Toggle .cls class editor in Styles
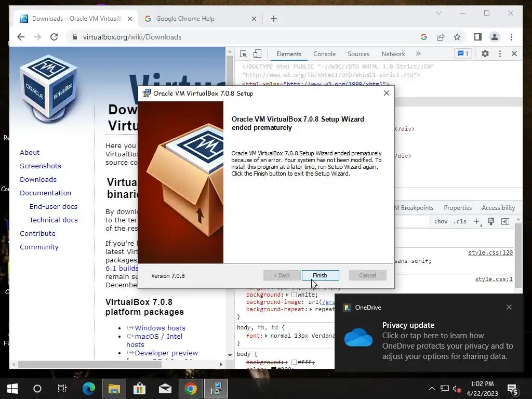This screenshot has height=399, width=532. pyautogui.click(x=460, y=221)
